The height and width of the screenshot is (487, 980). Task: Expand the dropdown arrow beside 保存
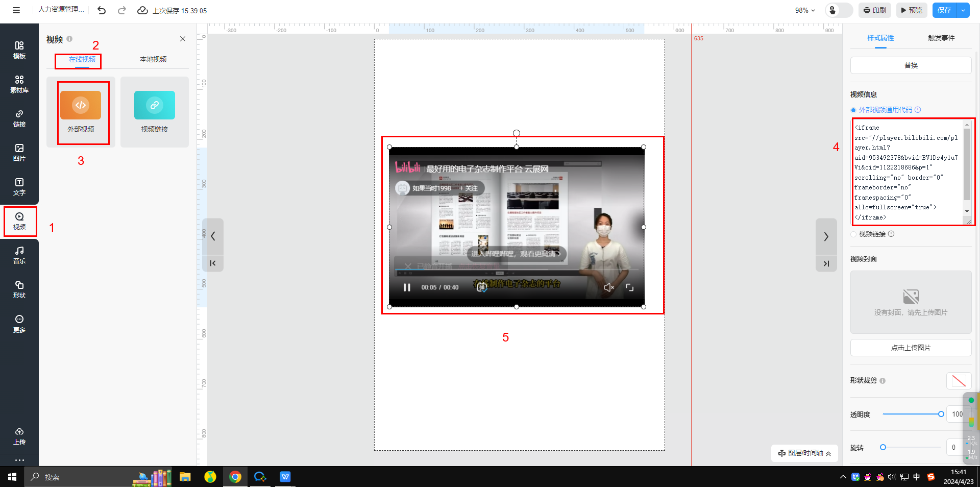pos(963,10)
